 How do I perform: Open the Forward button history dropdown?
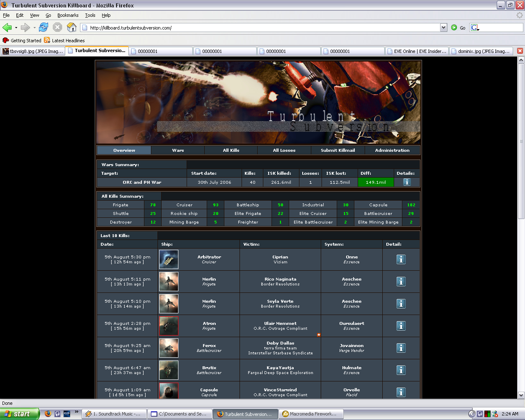[x=34, y=28]
